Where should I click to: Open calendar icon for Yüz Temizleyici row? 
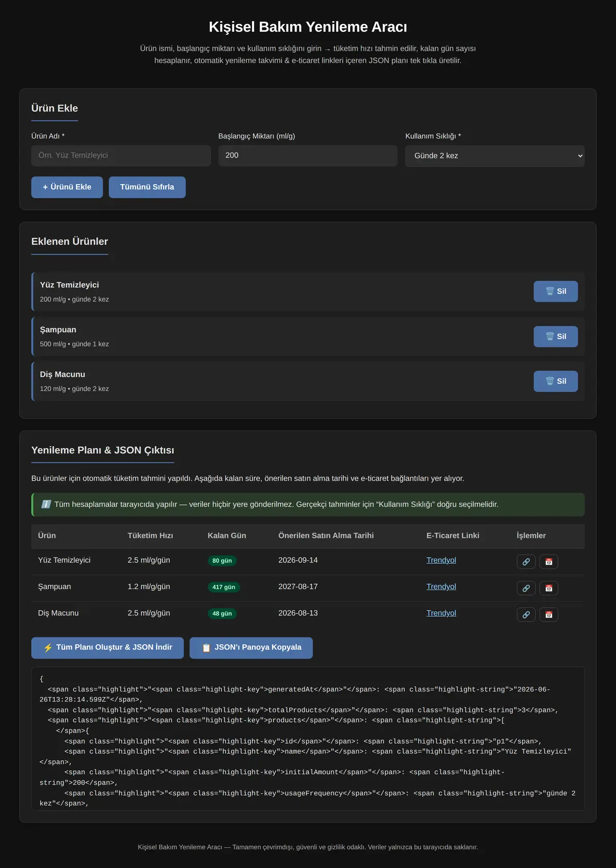point(549,562)
